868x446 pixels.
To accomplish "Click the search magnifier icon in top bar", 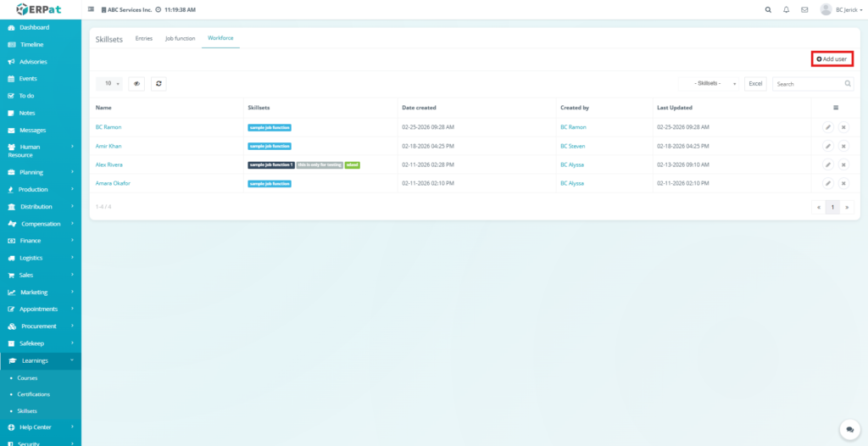I will (x=768, y=9).
